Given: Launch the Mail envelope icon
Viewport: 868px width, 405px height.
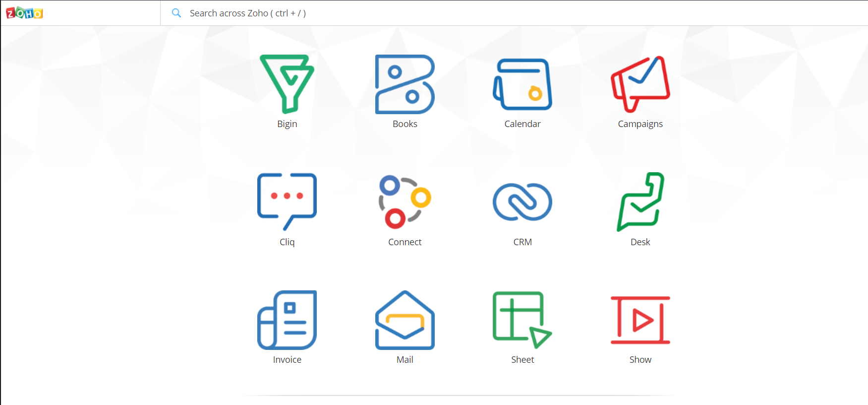Looking at the screenshot, I should tap(405, 320).
